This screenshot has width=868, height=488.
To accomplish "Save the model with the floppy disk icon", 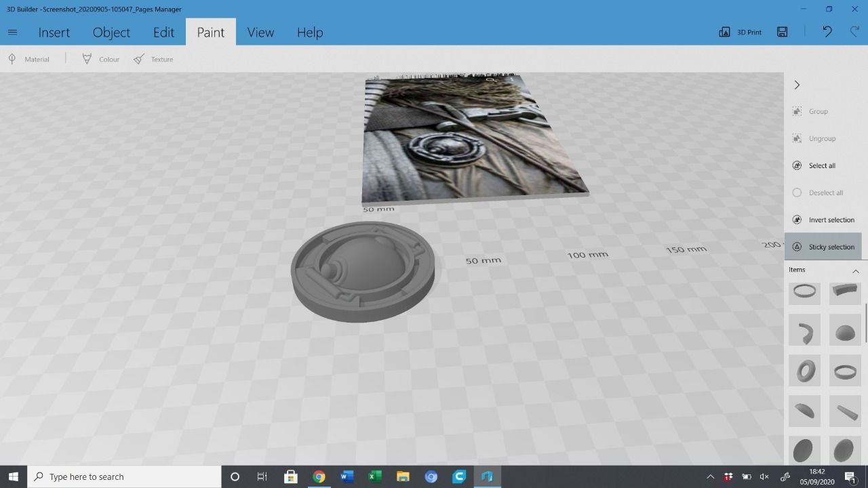I will click(782, 32).
